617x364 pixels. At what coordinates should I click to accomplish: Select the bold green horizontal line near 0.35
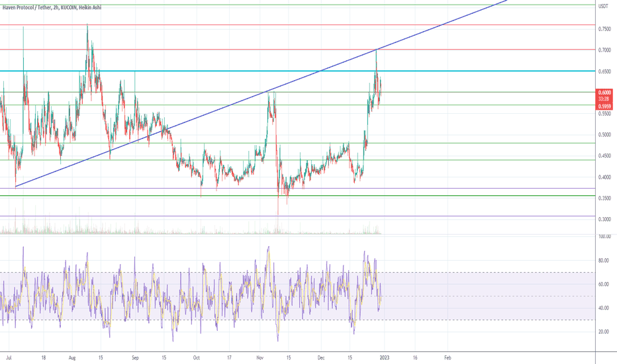[x=297, y=196]
